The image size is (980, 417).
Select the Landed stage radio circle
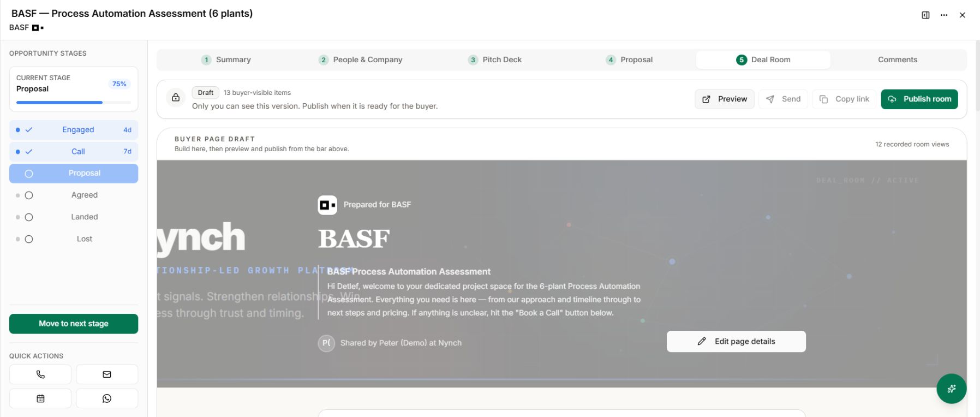click(29, 217)
